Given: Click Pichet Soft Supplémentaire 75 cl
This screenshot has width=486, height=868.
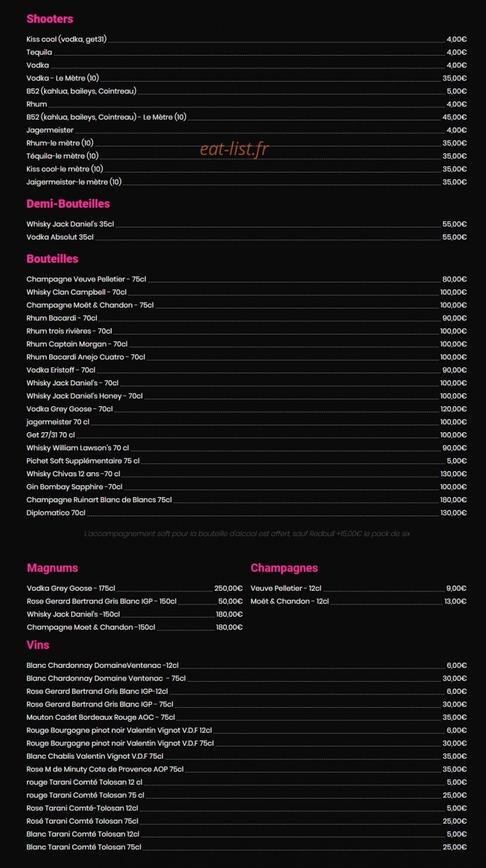Looking at the screenshot, I should (x=246, y=461).
